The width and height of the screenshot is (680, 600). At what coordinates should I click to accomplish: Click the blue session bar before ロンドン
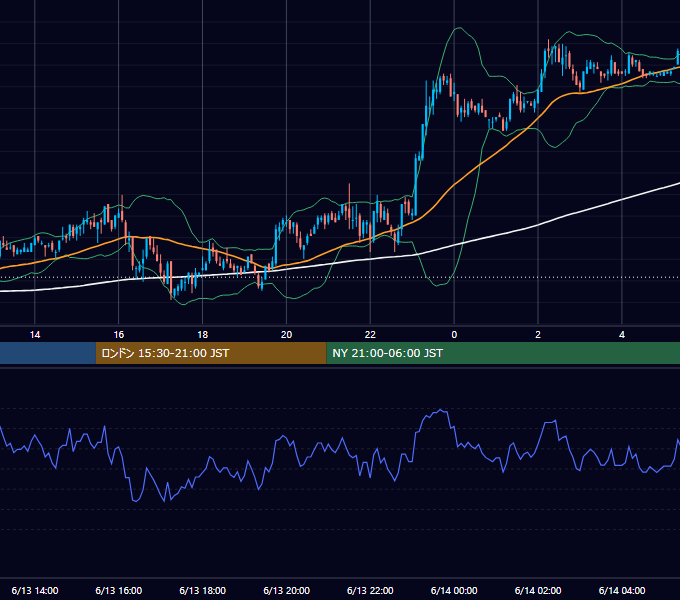click(x=48, y=353)
